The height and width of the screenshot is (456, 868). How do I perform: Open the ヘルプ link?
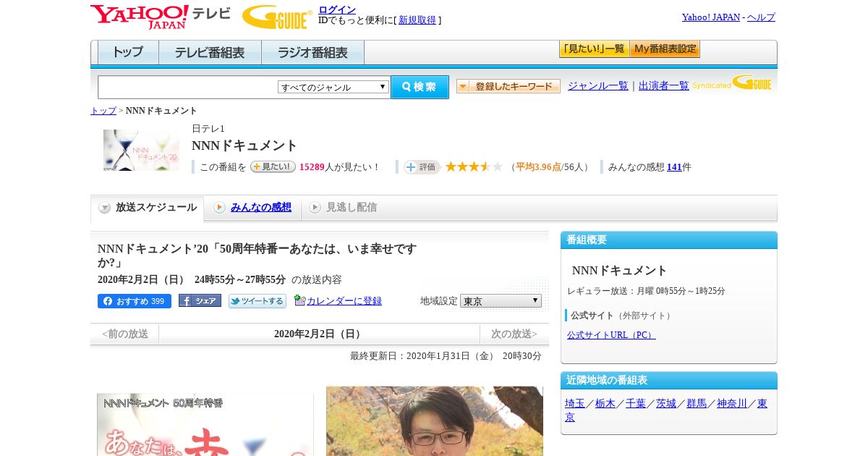tap(761, 17)
